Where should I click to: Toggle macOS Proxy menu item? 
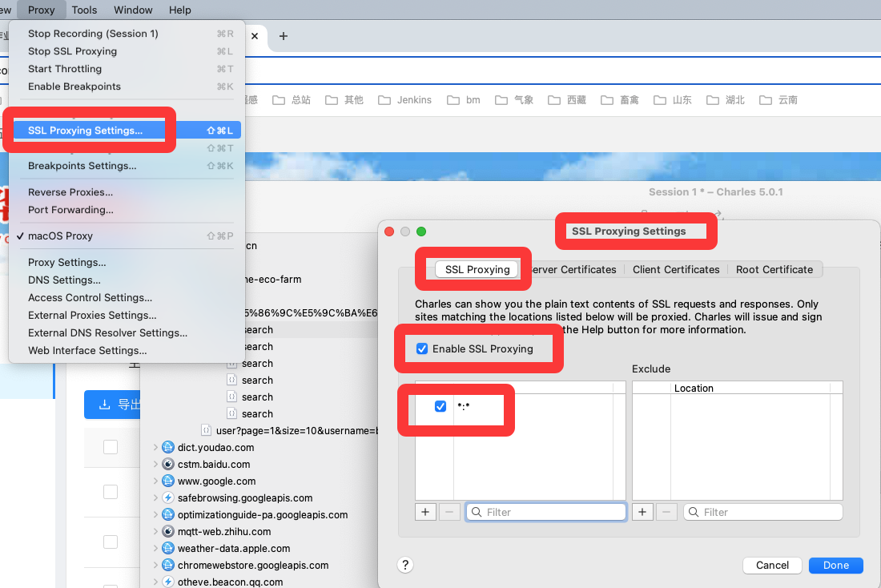[x=127, y=236]
